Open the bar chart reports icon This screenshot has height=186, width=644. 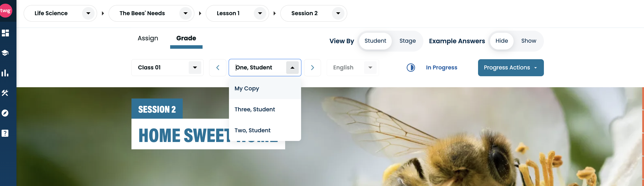click(x=5, y=73)
